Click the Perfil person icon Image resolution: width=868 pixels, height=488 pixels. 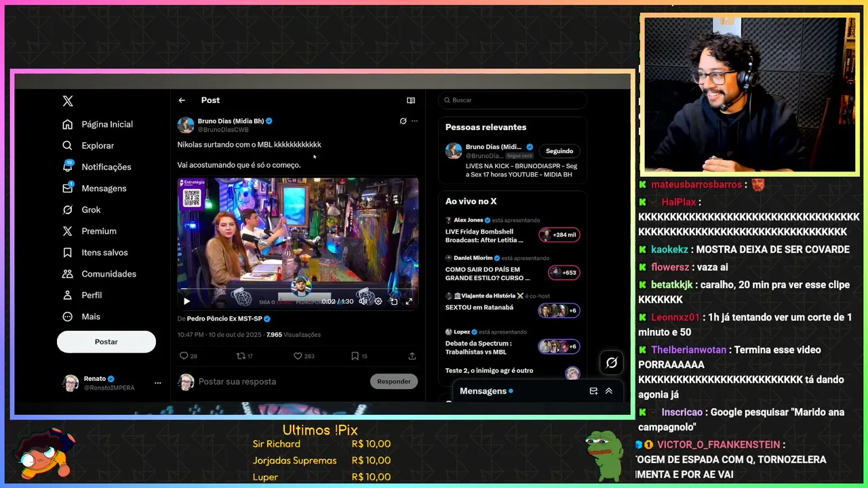67,296
